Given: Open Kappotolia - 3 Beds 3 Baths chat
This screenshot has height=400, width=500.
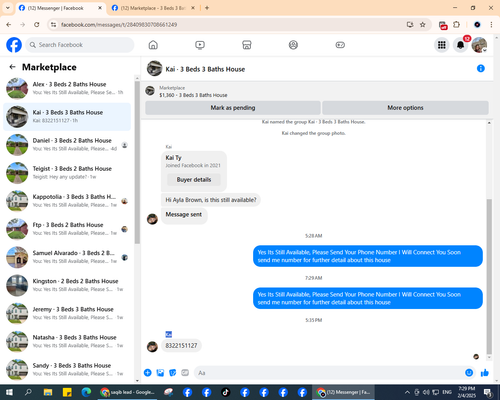Looking at the screenshot, I should (67, 201).
